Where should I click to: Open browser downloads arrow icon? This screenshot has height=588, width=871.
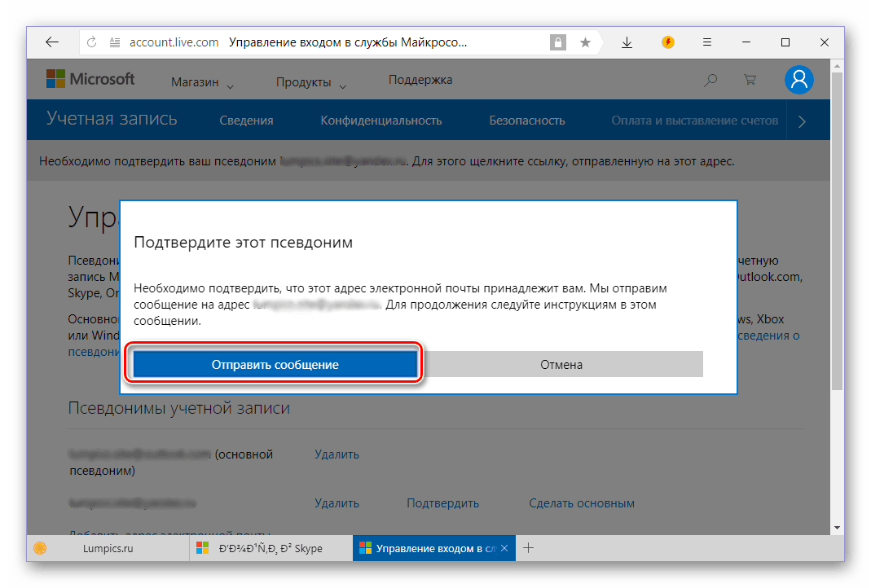coord(627,42)
